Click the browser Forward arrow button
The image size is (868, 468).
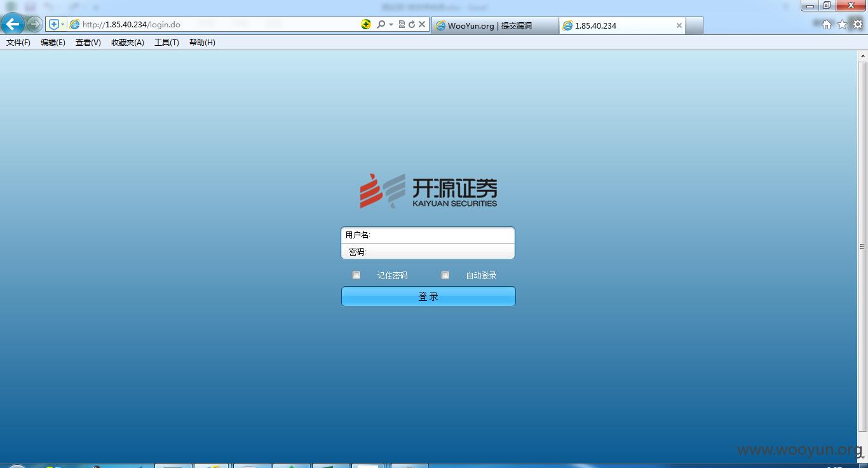tap(35, 25)
